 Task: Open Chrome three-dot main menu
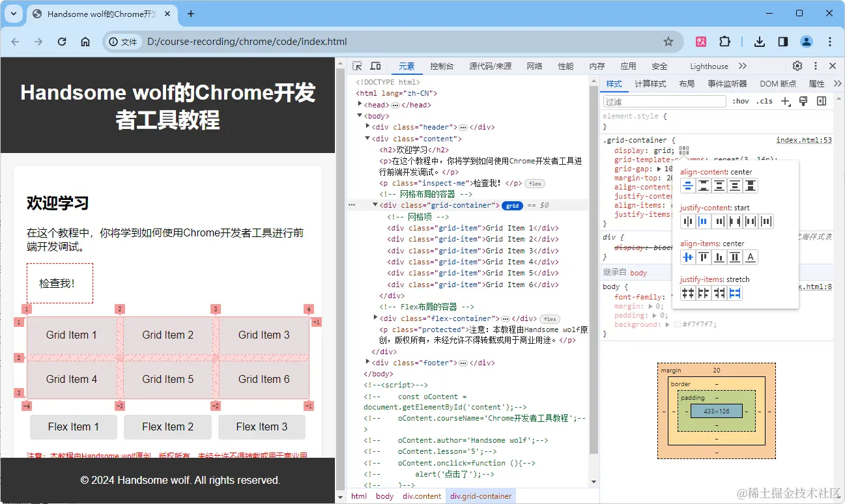point(830,42)
